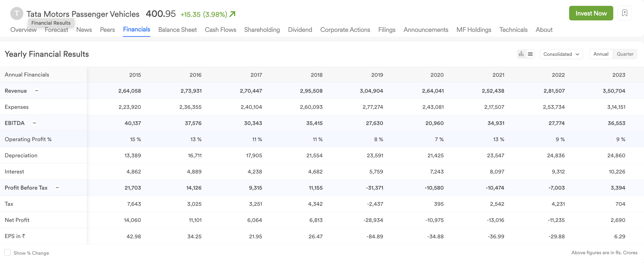Click the green price up arrow
The width and height of the screenshot is (644, 263).
pos(233,14)
